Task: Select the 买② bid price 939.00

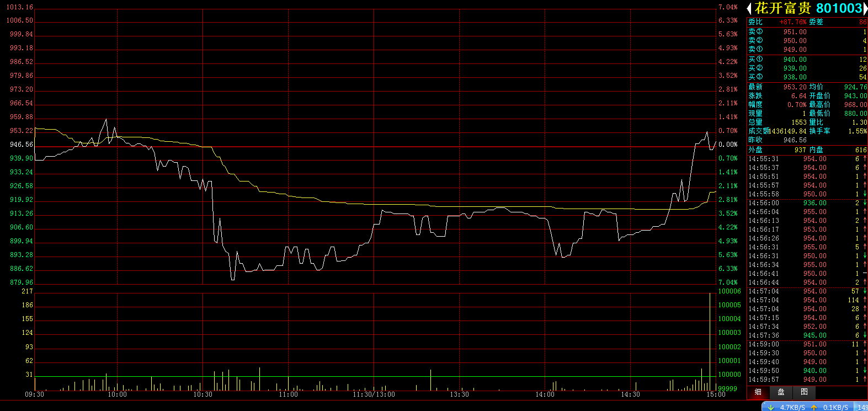Action: click(795, 68)
